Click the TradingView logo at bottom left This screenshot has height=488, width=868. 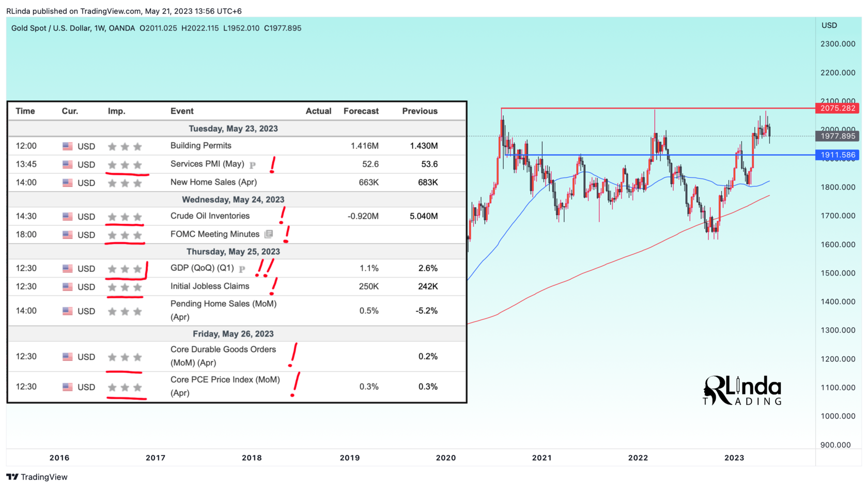pos(37,477)
